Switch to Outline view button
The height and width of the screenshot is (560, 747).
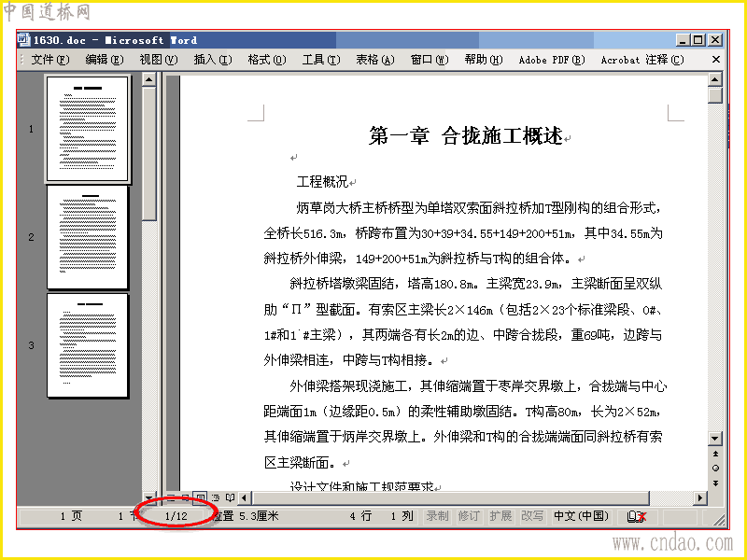216,498
